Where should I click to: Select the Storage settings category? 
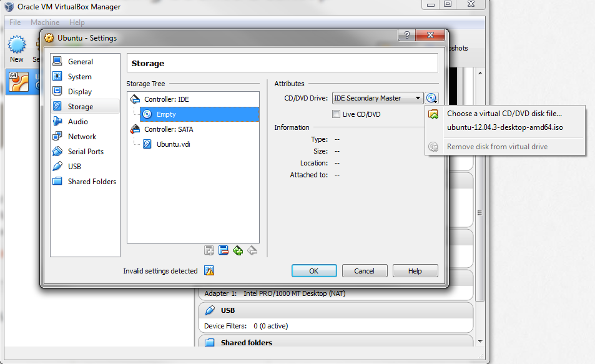tap(85, 107)
